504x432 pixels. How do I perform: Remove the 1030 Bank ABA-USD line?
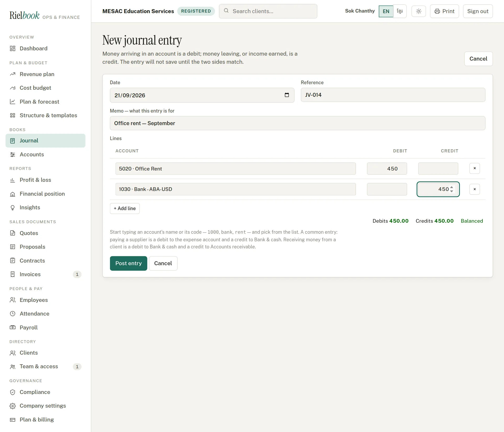tap(475, 189)
